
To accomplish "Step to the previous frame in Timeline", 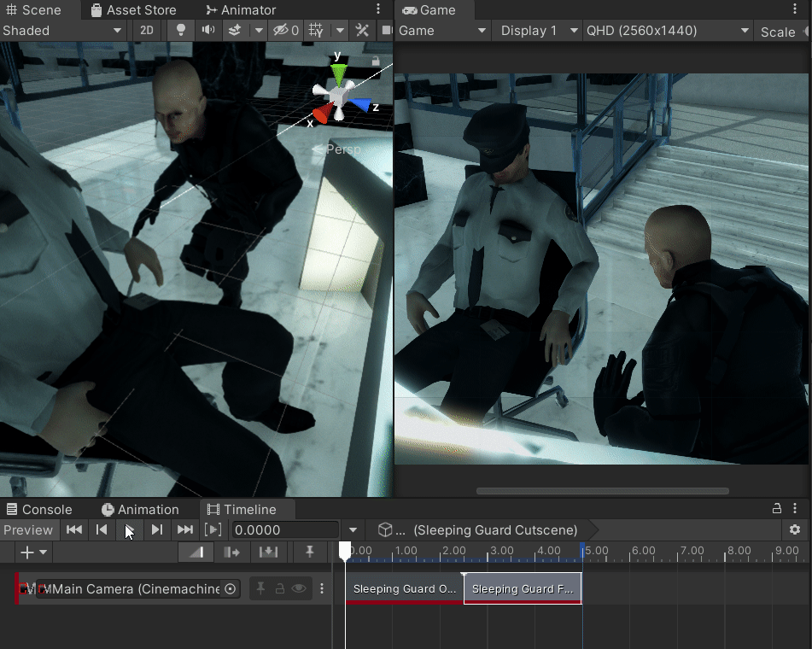I will [x=102, y=529].
